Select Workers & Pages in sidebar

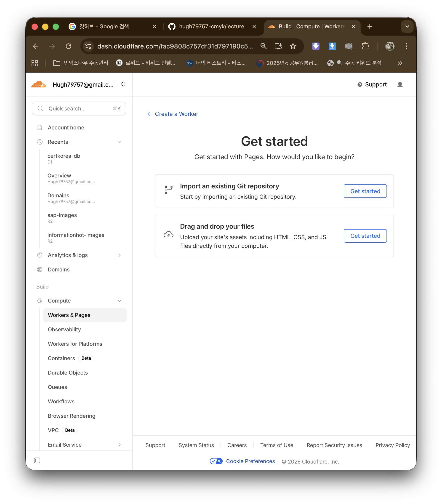pos(85,315)
